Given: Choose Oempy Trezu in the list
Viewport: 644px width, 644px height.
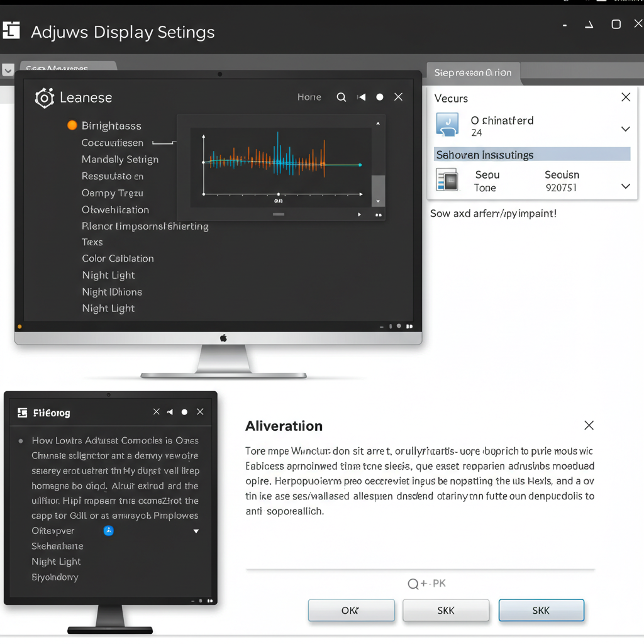Looking at the screenshot, I should click(x=113, y=193).
